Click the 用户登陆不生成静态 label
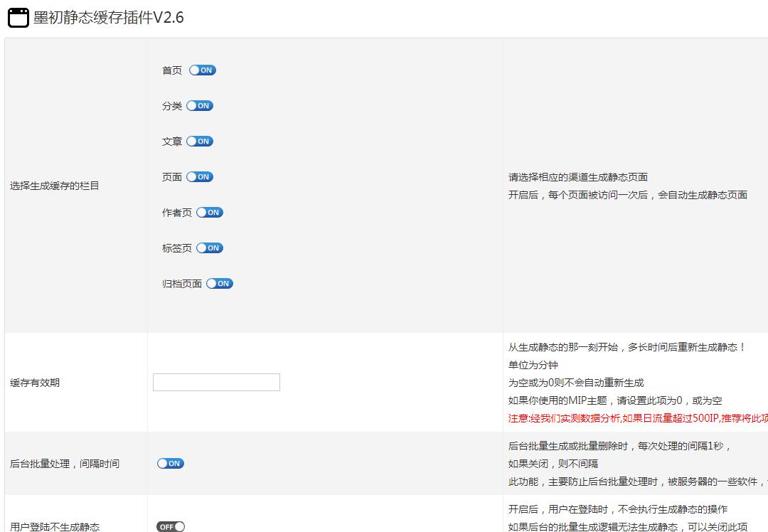 pyautogui.click(x=57, y=527)
